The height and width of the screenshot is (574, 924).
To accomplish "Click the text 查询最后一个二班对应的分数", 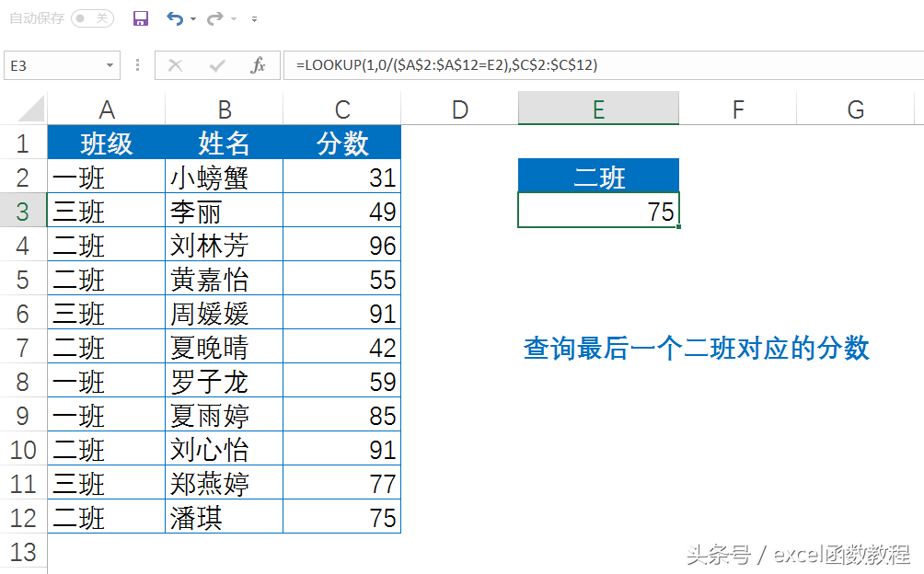I will 697,348.
